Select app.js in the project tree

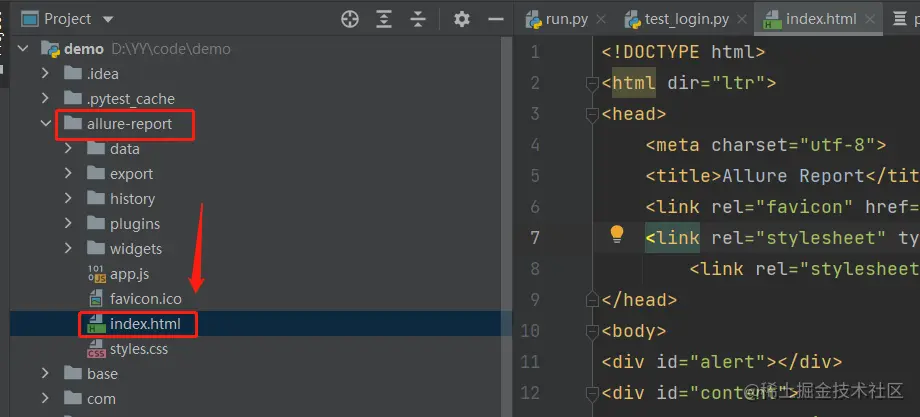pyautogui.click(x=129, y=274)
